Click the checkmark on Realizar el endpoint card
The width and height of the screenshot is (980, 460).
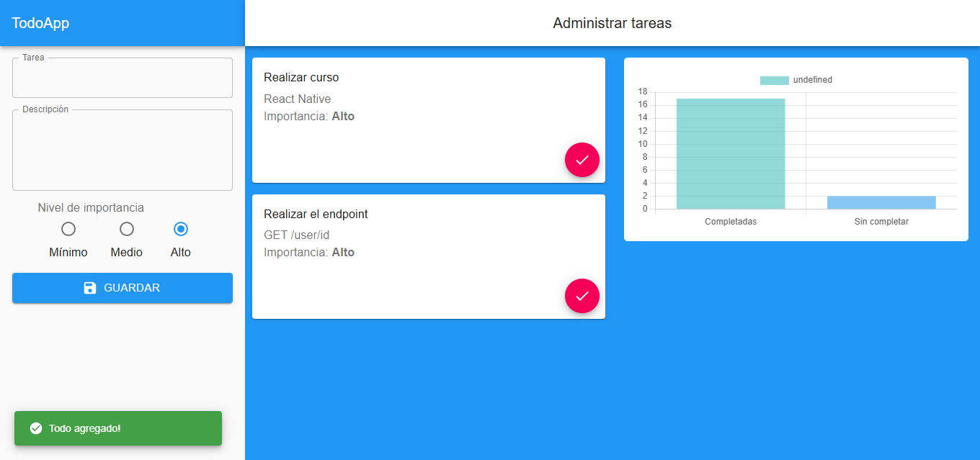[582, 296]
